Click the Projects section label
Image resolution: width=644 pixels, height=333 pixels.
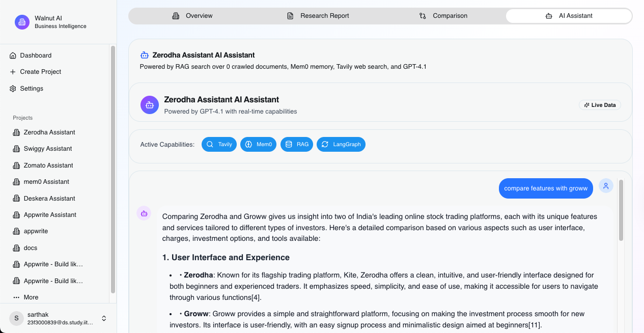[x=23, y=118]
